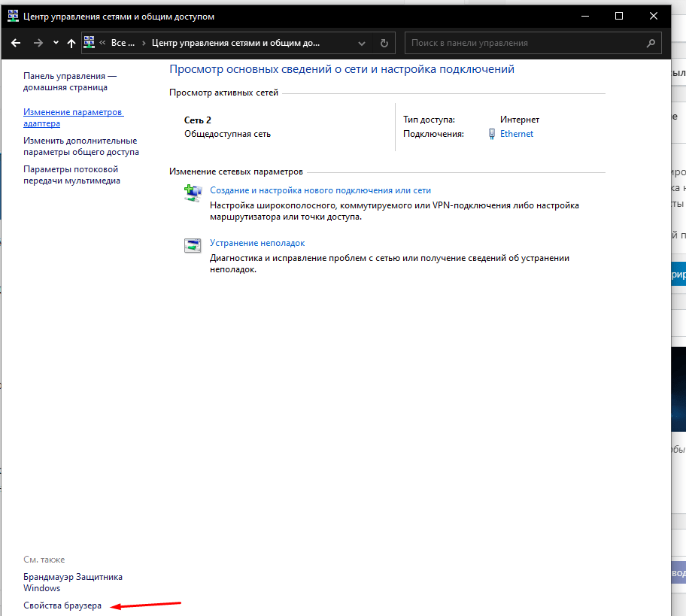Click the forward navigation arrow

(x=38, y=44)
